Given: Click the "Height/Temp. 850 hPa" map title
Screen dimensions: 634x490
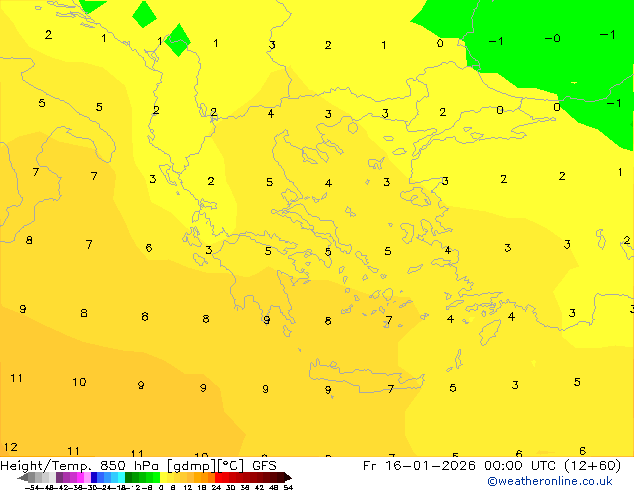Looking at the screenshot, I should pyautogui.click(x=82, y=466).
